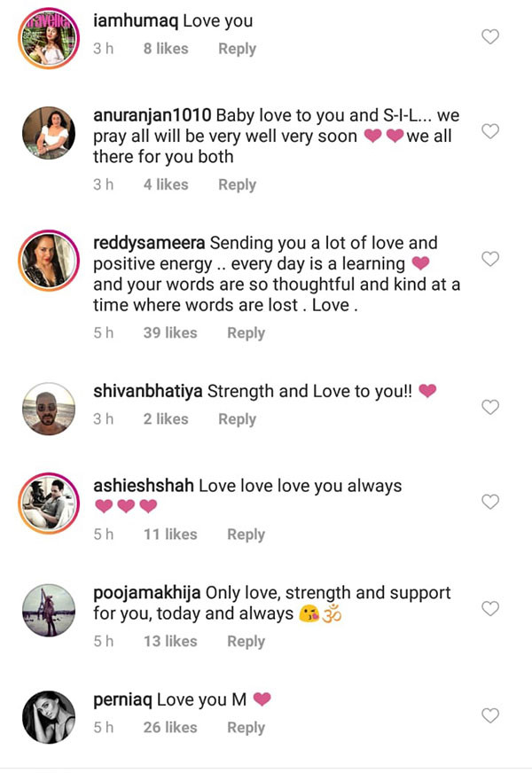
Task: View the 26 likes on perniaq's comment
Action: coord(170,728)
